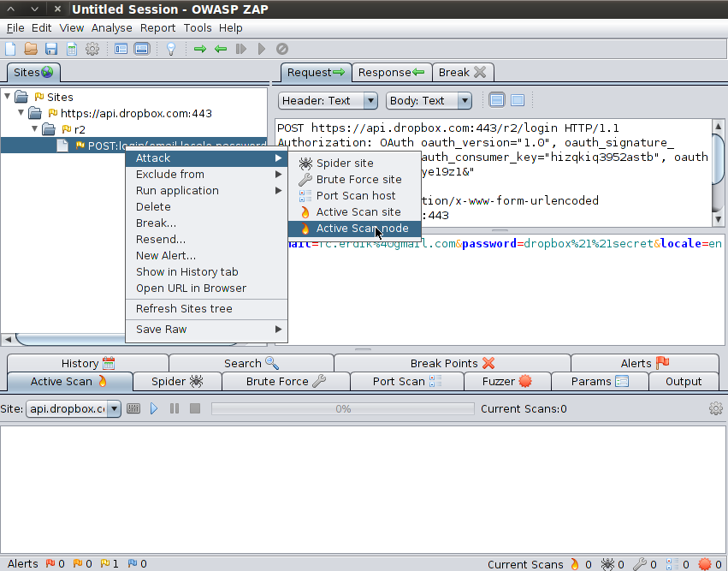Choose Spider site from Attack submenu

pyautogui.click(x=355, y=163)
